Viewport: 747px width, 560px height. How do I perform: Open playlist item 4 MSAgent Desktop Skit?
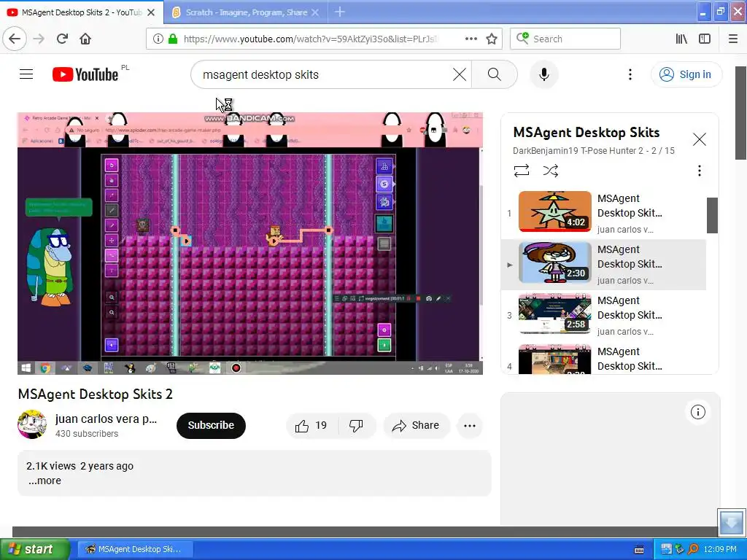click(603, 359)
